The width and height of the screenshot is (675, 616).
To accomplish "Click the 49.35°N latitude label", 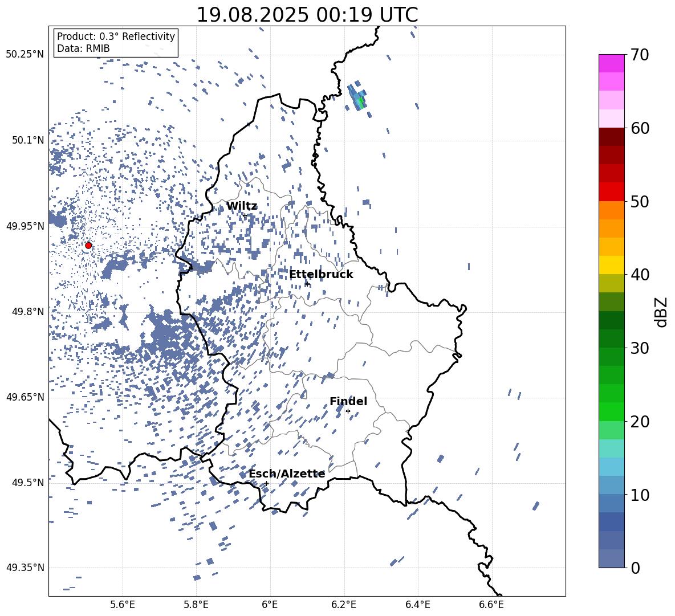I will coord(25,568).
